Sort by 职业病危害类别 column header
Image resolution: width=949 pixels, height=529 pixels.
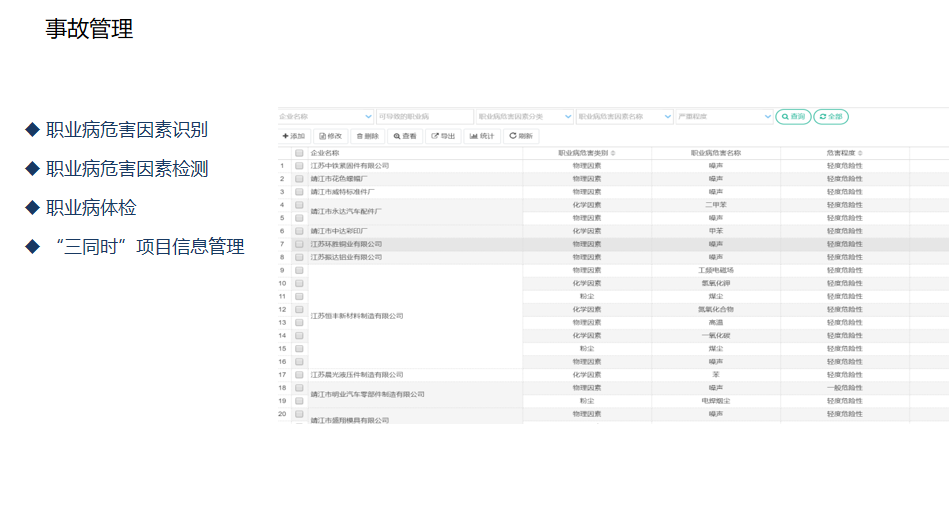click(x=587, y=153)
